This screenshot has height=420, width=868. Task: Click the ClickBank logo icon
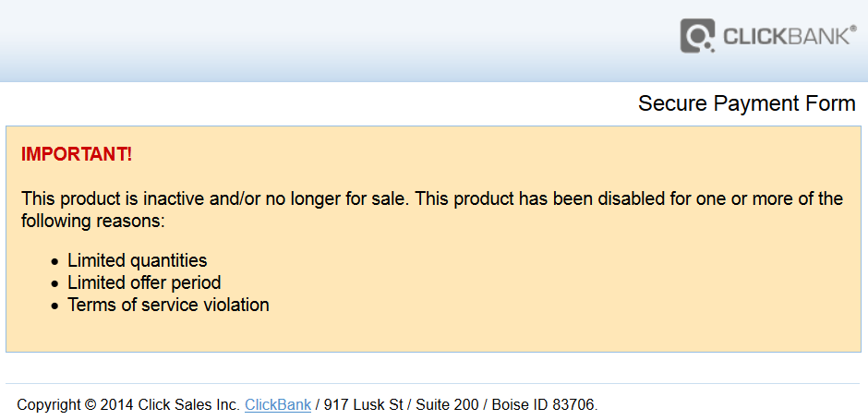(x=698, y=36)
